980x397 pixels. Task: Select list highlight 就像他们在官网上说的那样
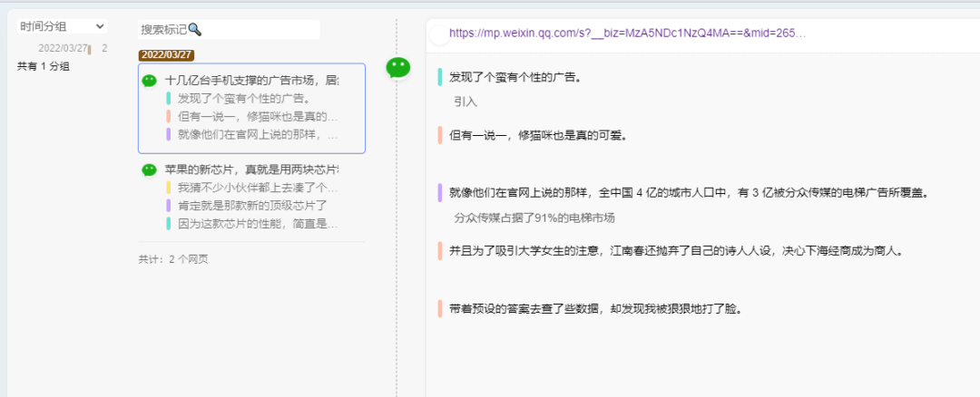[258, 133]
